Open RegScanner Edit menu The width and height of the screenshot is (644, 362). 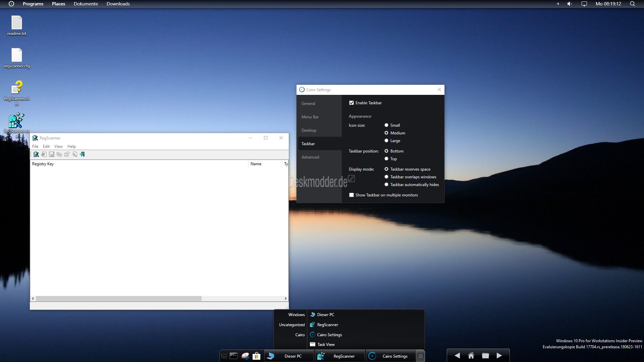pos(46,146)
